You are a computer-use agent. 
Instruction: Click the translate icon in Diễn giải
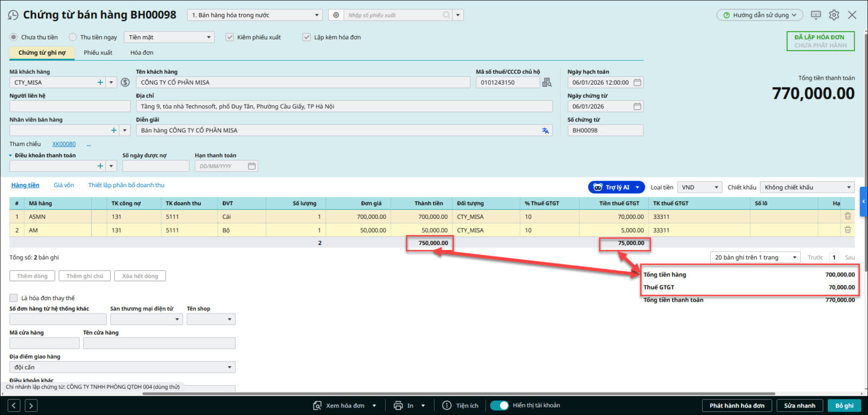545,131
